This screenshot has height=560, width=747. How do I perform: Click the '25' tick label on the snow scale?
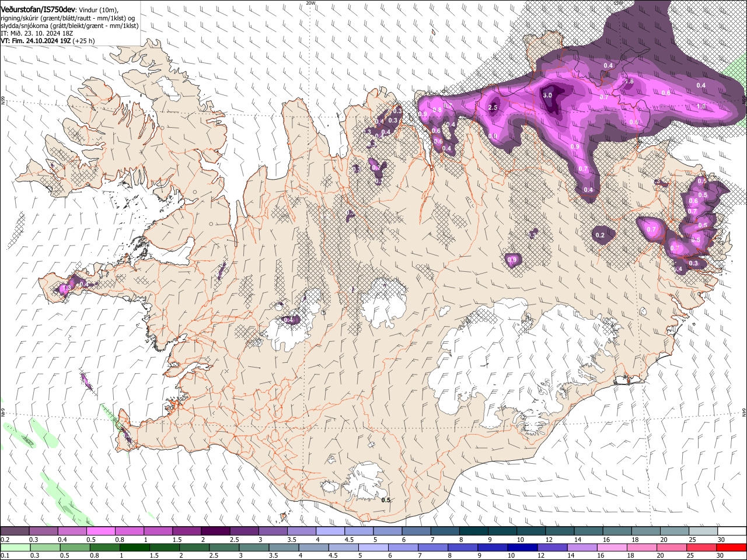click(x=692, y=540)
